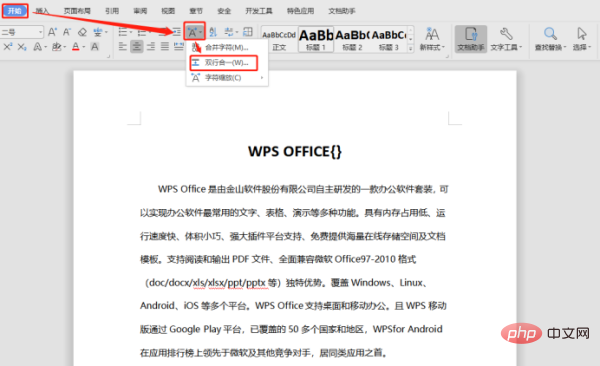Click the text effects outlined A icon
Image resolution: width=600 pixels, height=366 pixels.
coord(38,47)
